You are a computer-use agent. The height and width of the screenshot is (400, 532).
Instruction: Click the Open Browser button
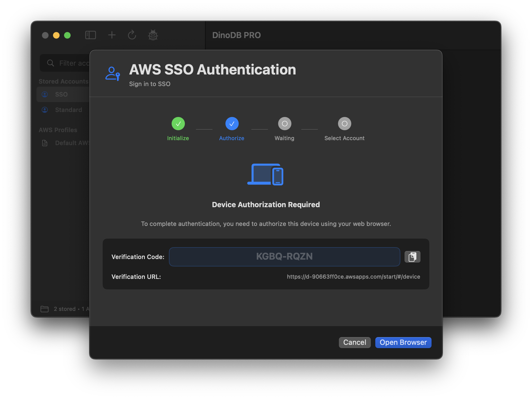click(403, 342)
